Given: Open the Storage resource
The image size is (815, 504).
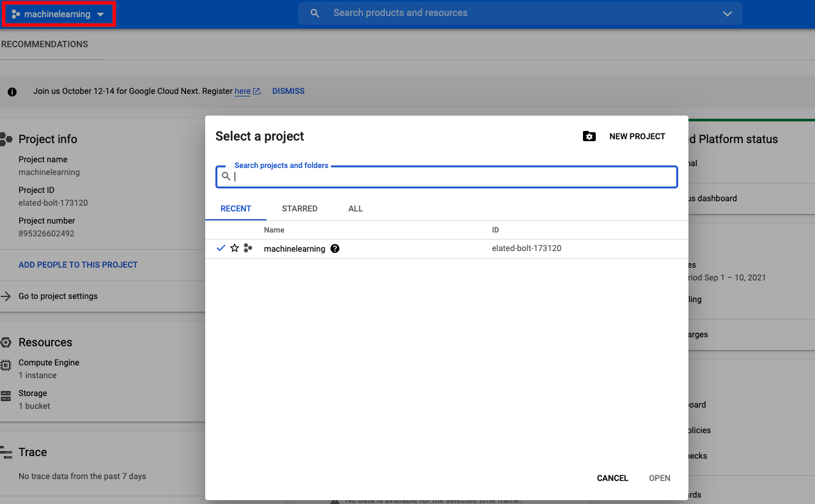Looking at the screenshot, I should point(33,393).
